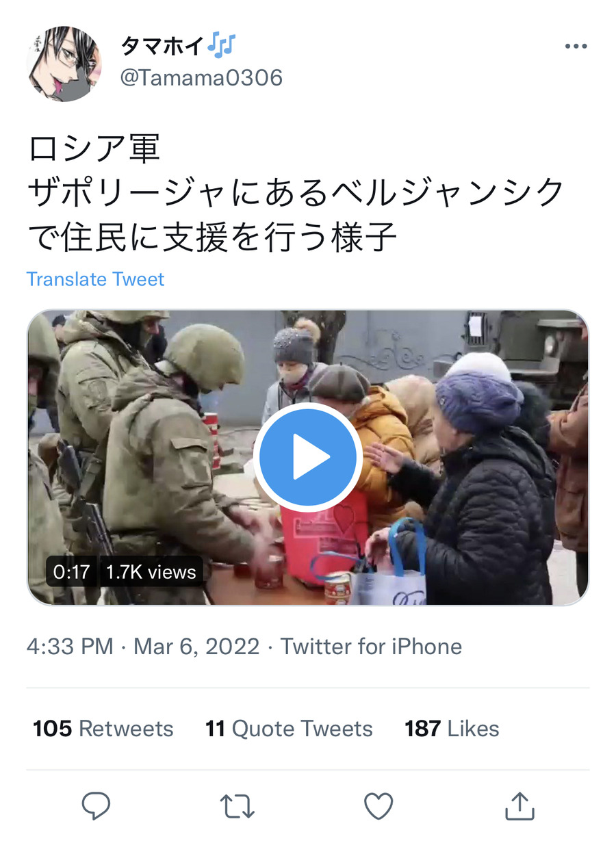Viewport: 616px width, 843px height.
Task: Tap the retweet arrows icon
Action: click(x=238, y=807)
